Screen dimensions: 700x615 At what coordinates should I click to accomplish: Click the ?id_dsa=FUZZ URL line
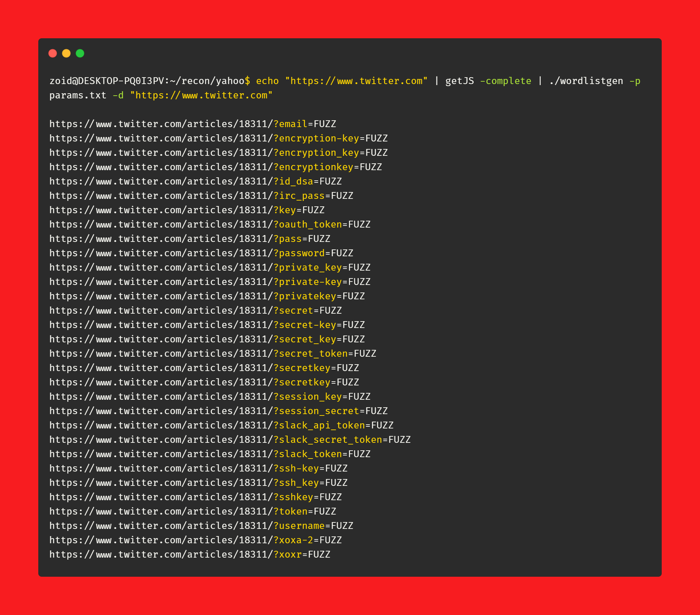[196, 181]
